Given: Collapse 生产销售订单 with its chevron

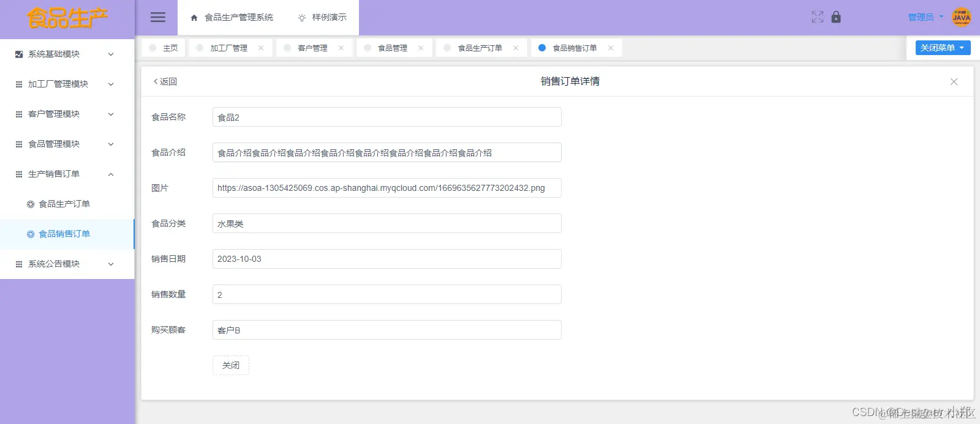Looking at the screenshot, I should (111, 174).
